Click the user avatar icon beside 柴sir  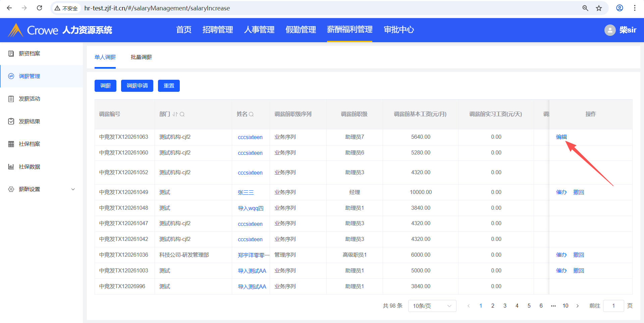pyautogui.click(x=610, y=30)
